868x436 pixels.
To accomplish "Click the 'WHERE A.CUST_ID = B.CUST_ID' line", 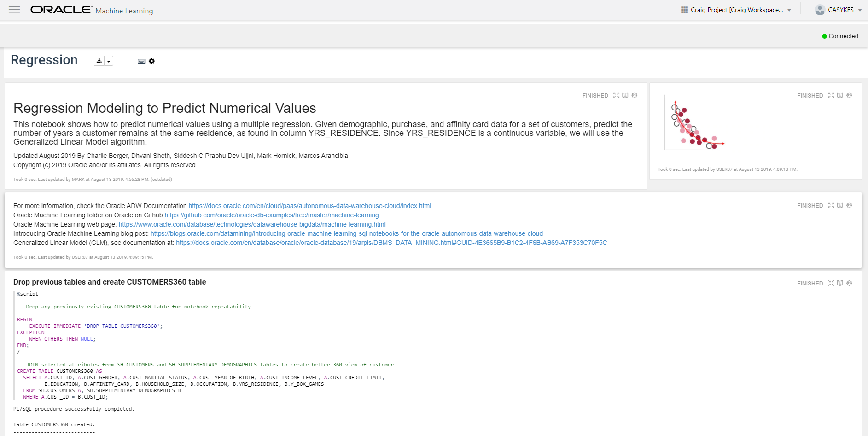I will point(65,397).
